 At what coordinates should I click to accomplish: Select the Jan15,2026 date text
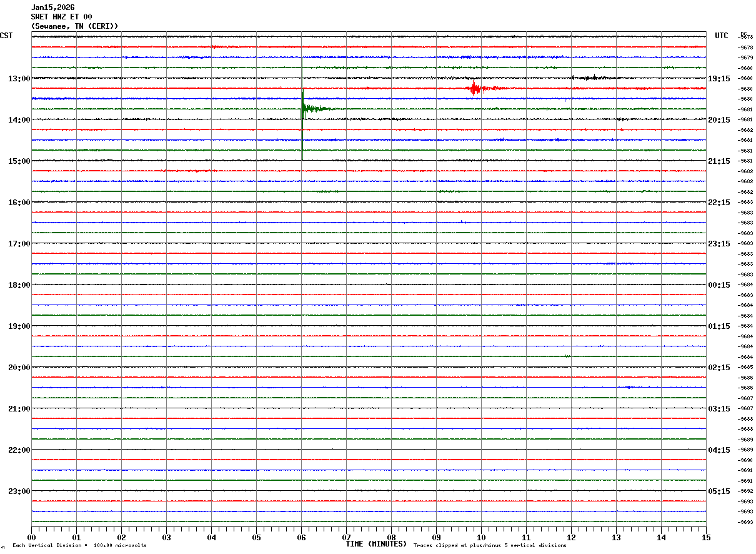[x=52, y=8]
